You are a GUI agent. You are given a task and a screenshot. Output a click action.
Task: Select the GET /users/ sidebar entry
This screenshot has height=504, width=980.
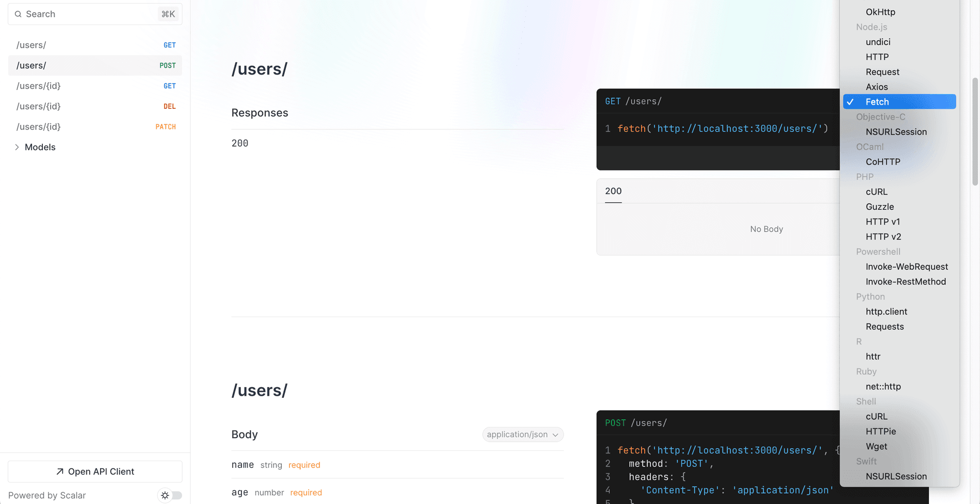pos(95,45)
